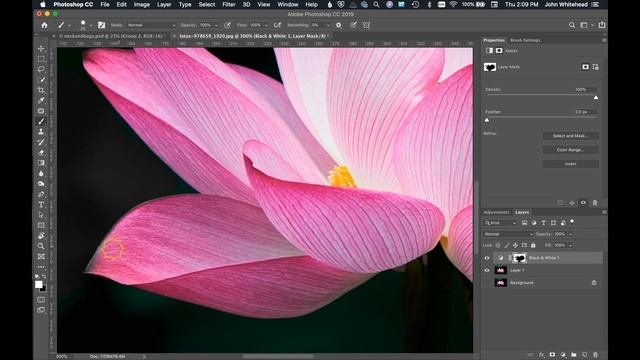The height and width of the screenshot is (360, 640).
Task: Switch to the Adjustments tab
Action: click(x=496, y=212)
